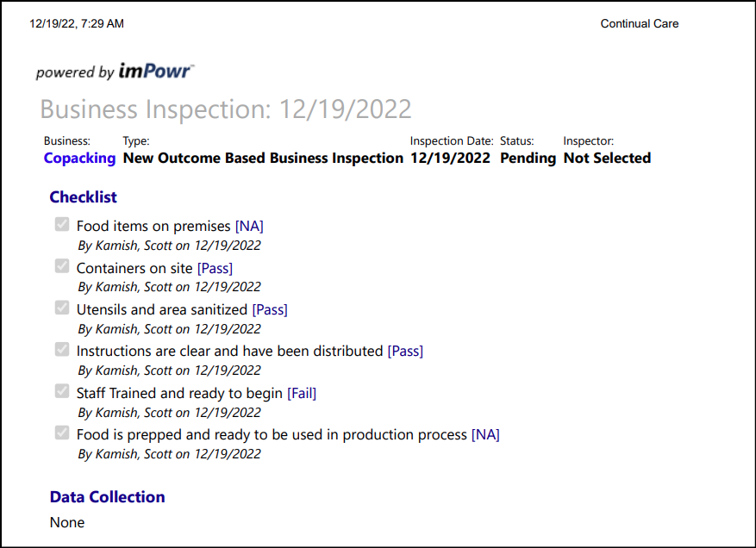Click the Continual Care header text
The image size is (756, 548).
coord(640,23)
